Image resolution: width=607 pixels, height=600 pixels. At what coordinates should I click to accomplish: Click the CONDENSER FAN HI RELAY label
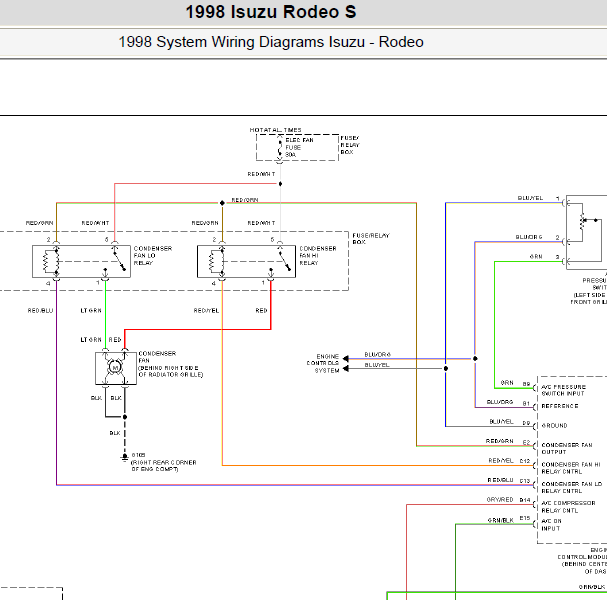click(x=318, y=255)
